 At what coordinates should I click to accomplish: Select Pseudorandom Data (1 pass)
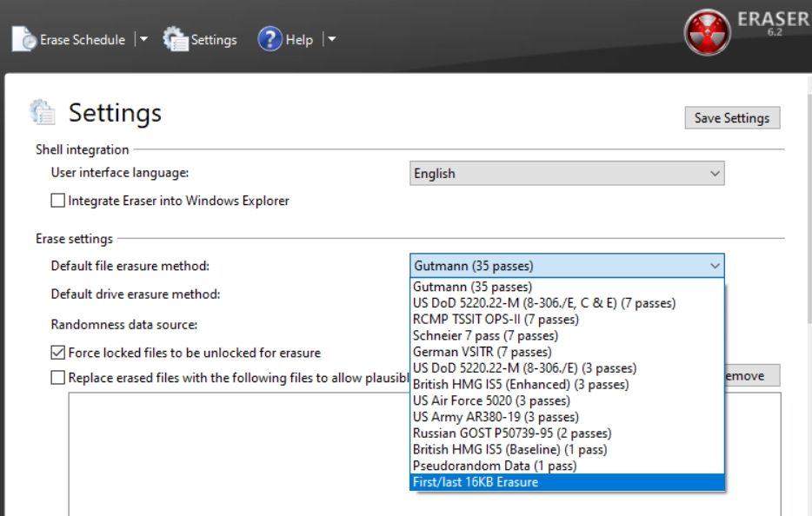coord(567,466)
